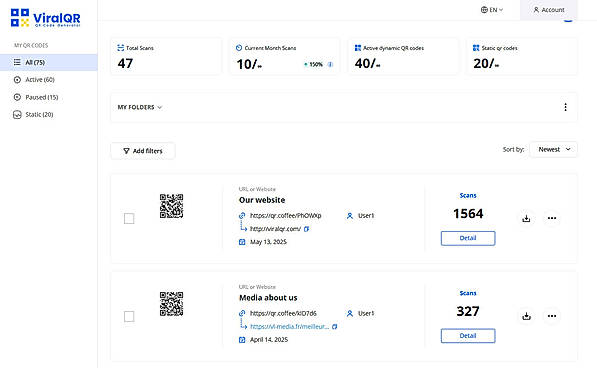597x368 pixels.
Task: Click the link icon beside qr.coffee/kID7d6
Action: (x=242, y=314)
